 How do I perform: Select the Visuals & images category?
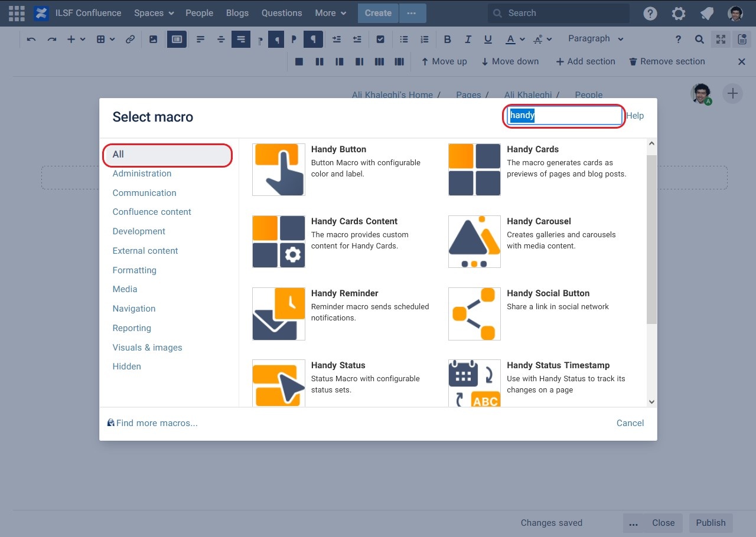(x=147, y=348)
